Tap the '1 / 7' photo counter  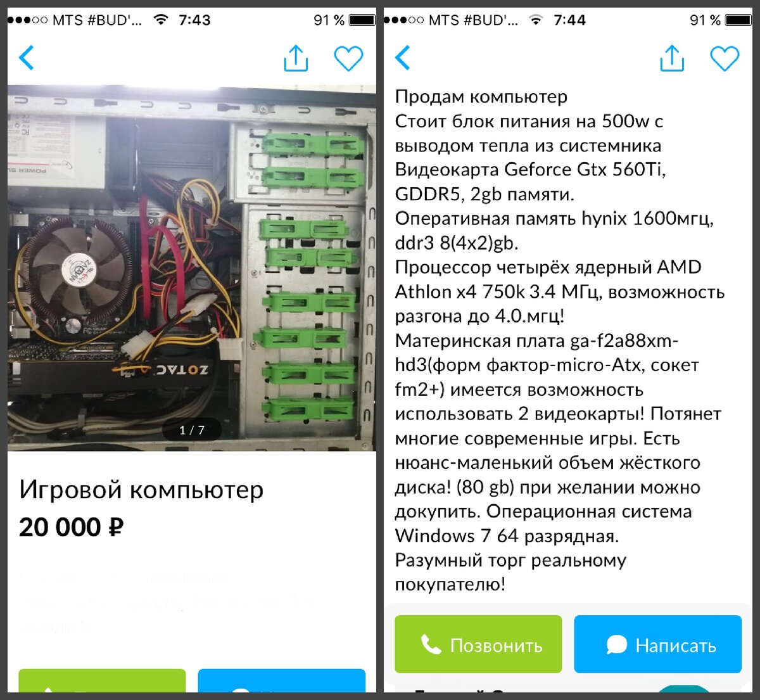(192, 430)
